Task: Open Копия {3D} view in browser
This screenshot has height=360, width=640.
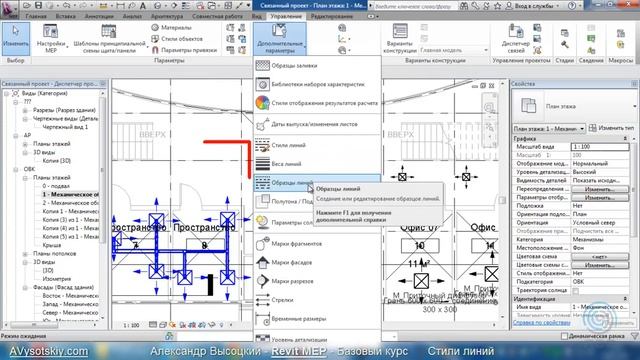Action: tap(57, 161)
